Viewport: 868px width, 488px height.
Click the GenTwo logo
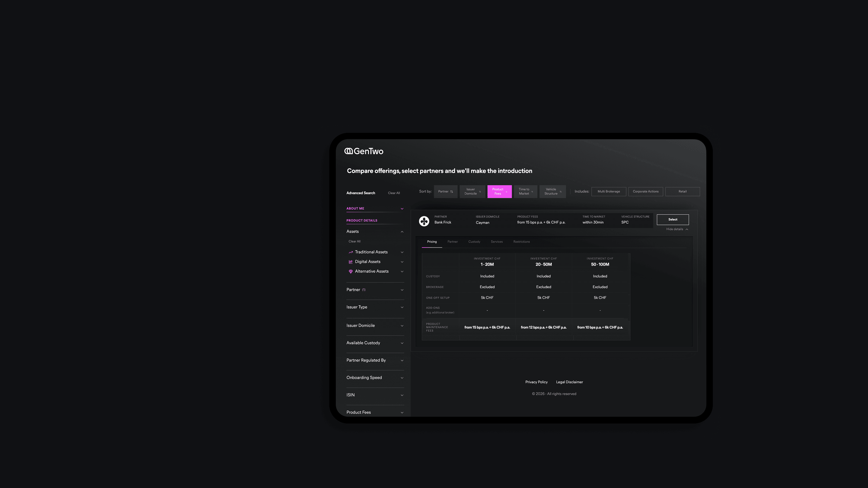pyautogui.click(x=363, y=151)
